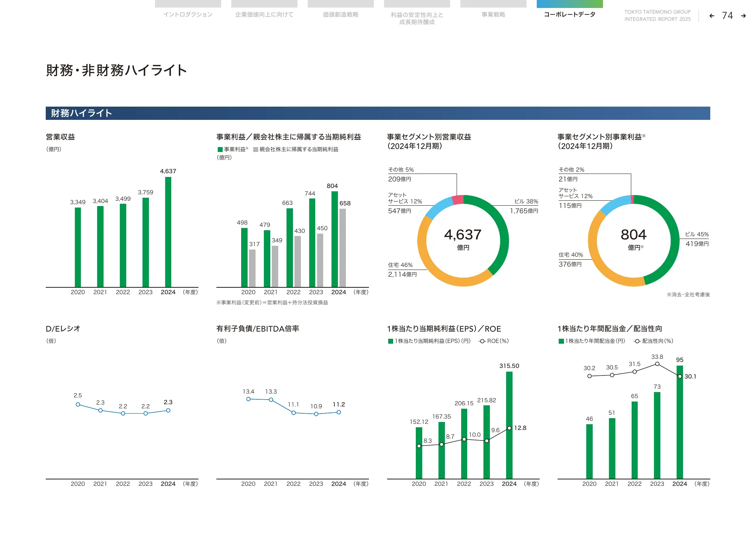Click gray 親会社株主に帰属する当期純利益 legend square

(x=256, y=150)
